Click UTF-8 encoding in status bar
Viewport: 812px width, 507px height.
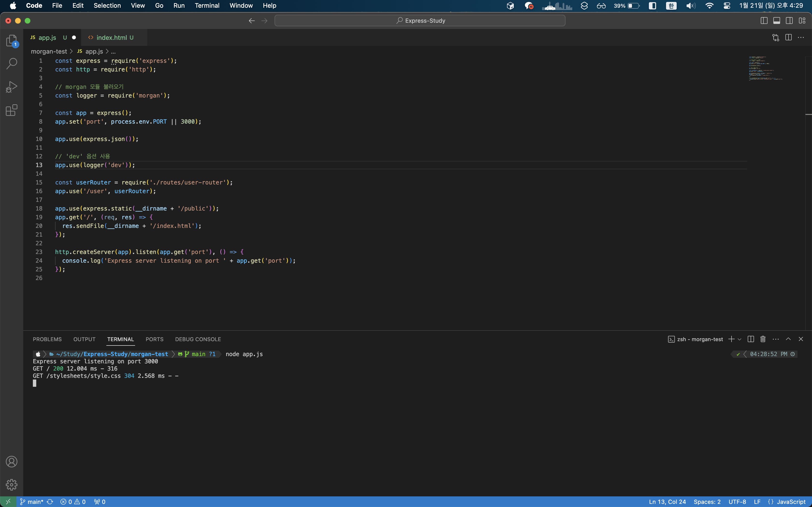737,502
